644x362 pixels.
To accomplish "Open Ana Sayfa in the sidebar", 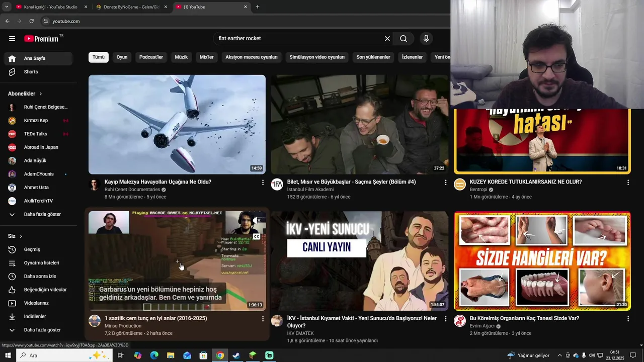I will pos(38,58).
